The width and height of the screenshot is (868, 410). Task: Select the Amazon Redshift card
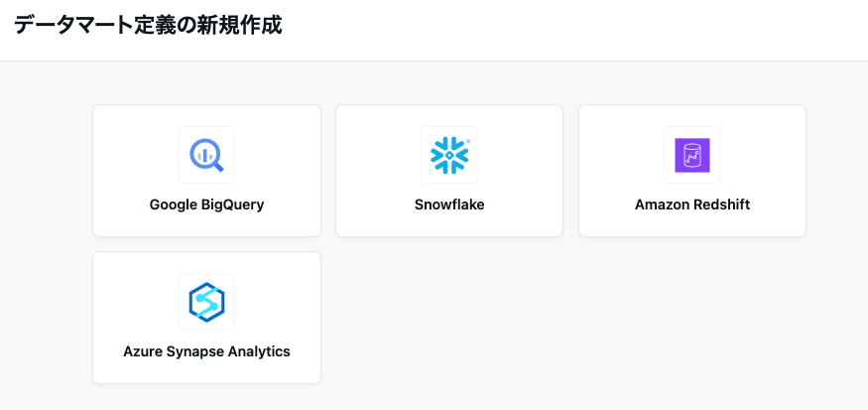(691, 171)
